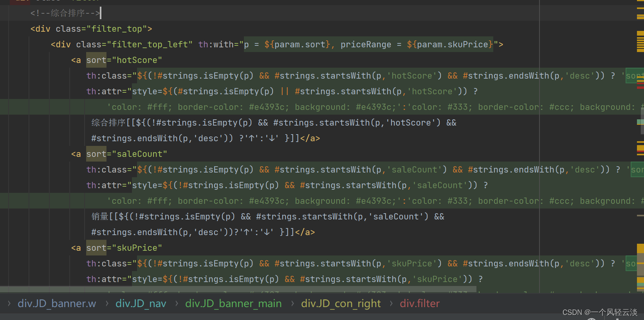Click the 综合排序 link text expression
The image size is (644, 320).
click(x=274, y=131)
